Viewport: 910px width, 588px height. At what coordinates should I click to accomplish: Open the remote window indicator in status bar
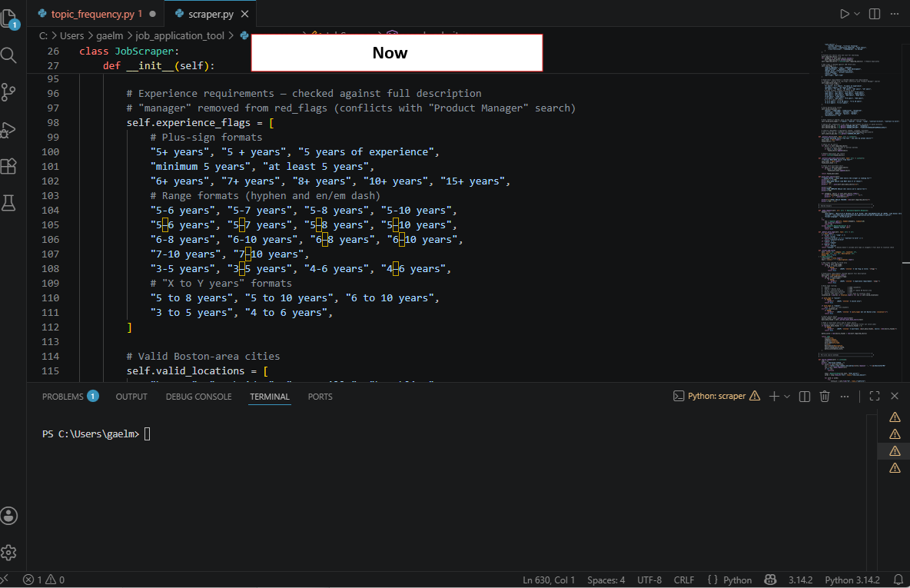pyautogui.click(x=5, y=580)
